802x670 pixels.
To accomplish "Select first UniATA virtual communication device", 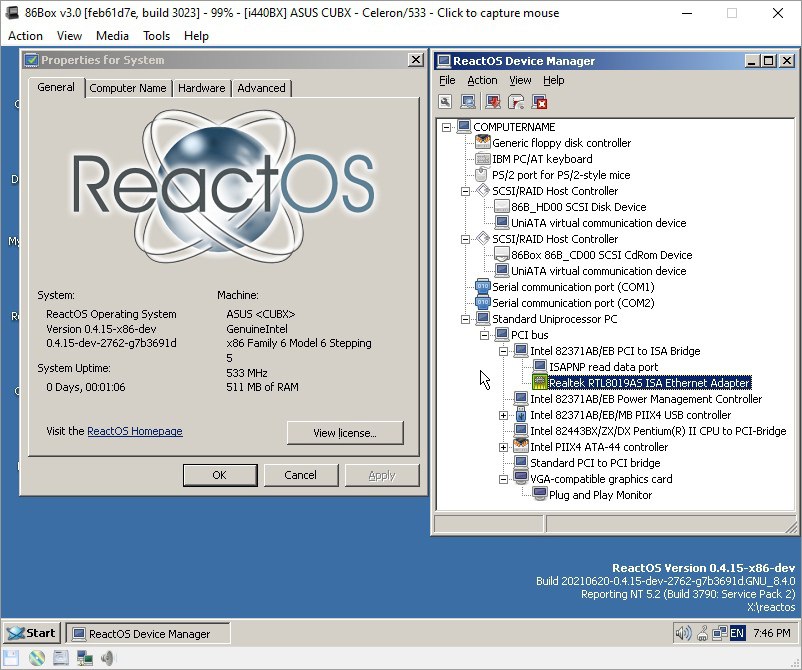I will 598,222.
